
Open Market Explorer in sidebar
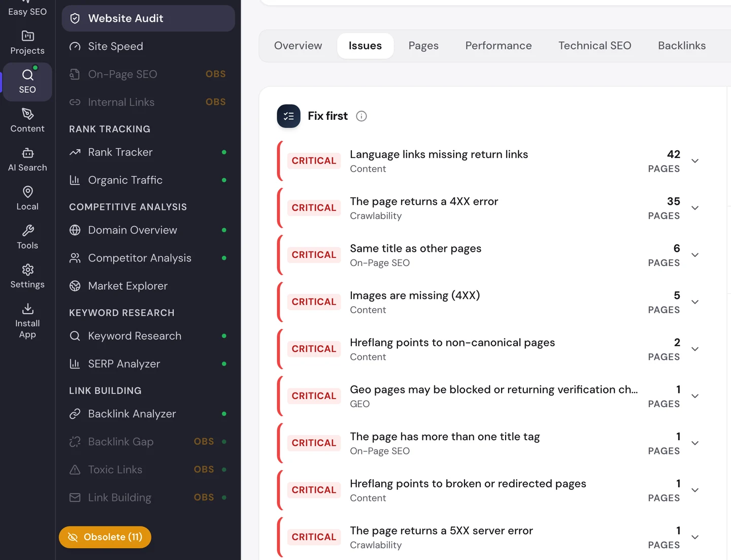[148, 286]
